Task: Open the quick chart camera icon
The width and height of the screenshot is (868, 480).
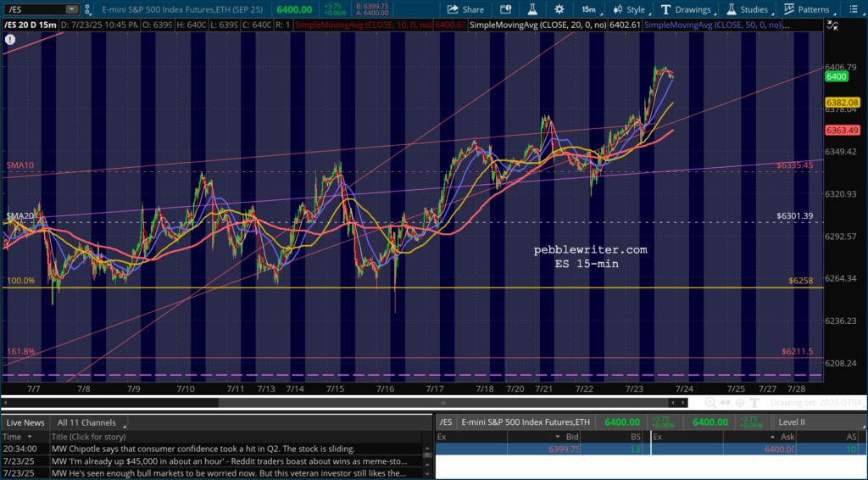Action: (504, 9)
